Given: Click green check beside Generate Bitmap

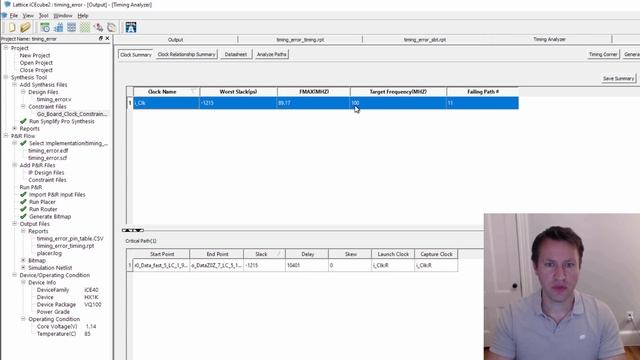Looking at the screenshot, I should [23, 217].
